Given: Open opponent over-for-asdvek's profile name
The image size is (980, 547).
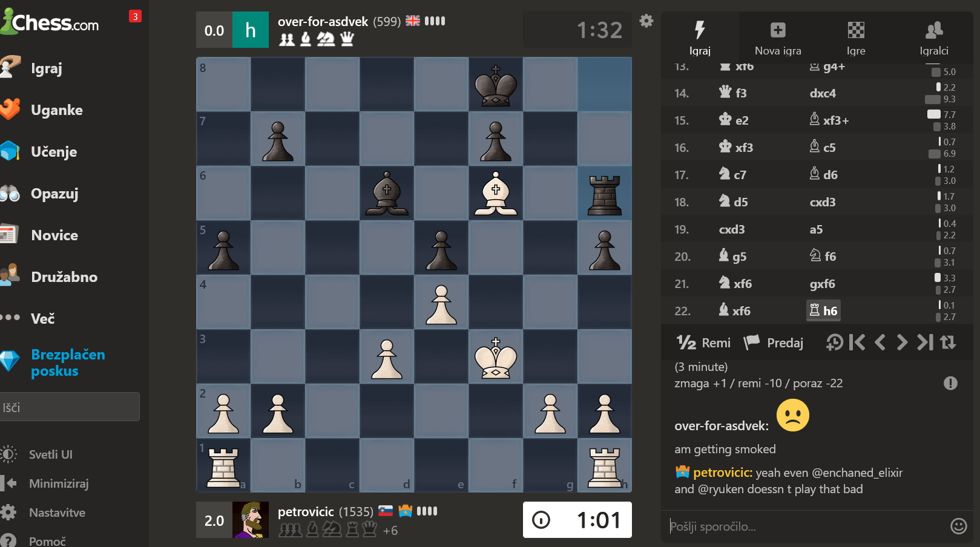Looking at the screenshot, I should coord(323,22).
